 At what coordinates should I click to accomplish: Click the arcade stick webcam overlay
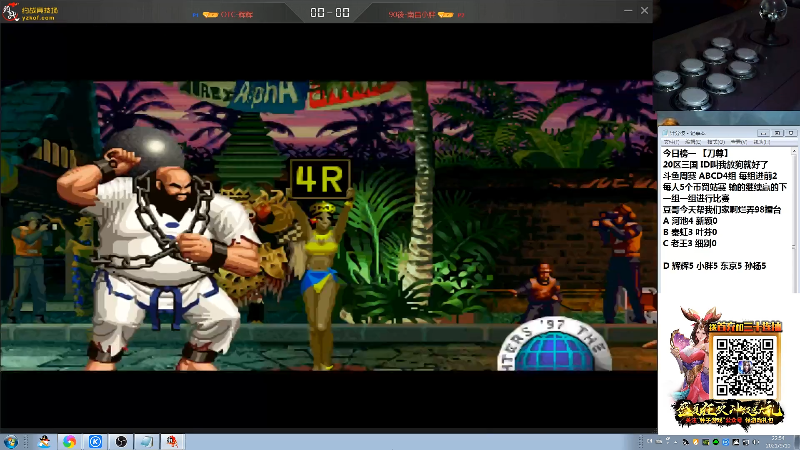click(x=727, y=55)
